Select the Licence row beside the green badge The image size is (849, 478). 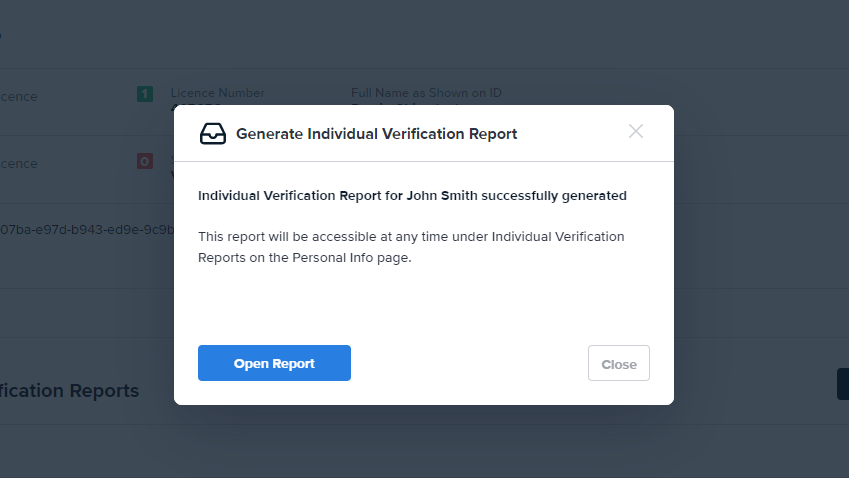[19, 97]
